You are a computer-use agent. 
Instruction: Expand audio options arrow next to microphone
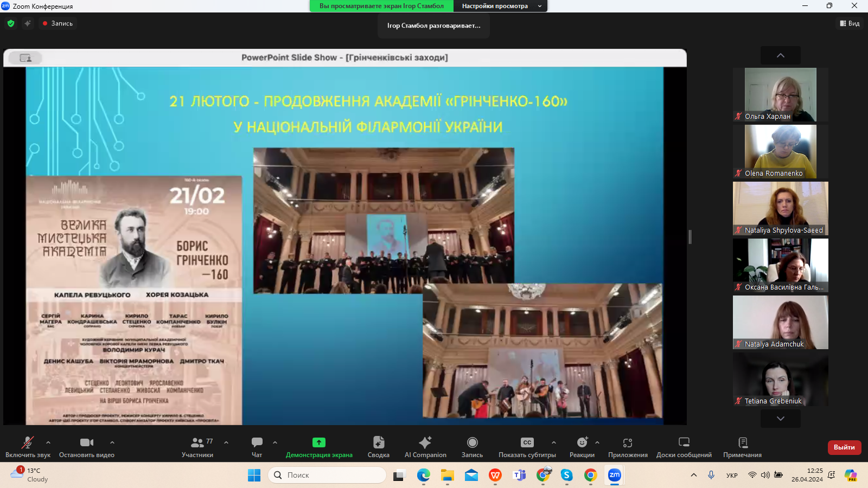point(48,442)
